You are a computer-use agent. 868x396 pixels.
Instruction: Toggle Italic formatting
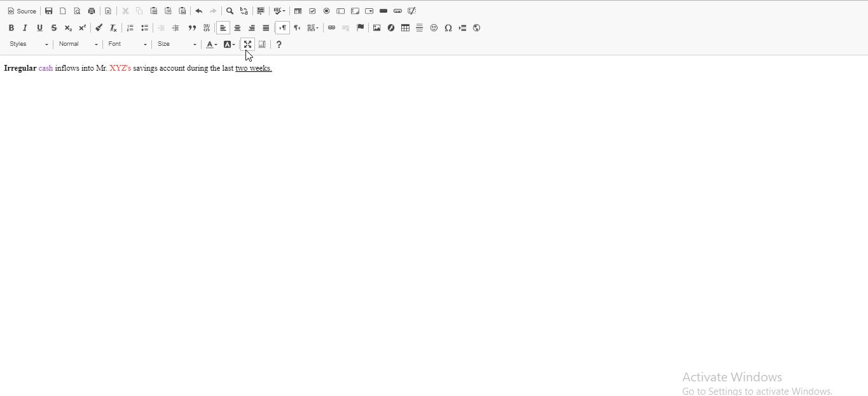tap(25, 28)
